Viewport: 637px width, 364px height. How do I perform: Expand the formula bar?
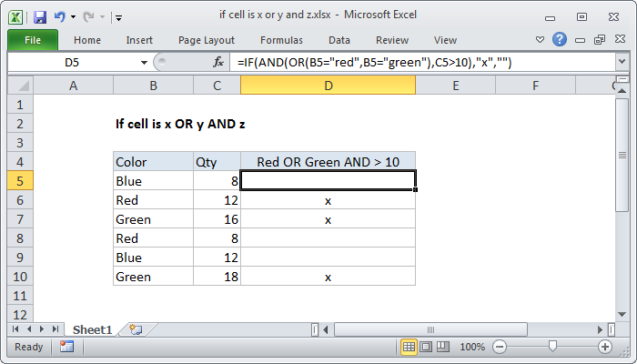622,62
